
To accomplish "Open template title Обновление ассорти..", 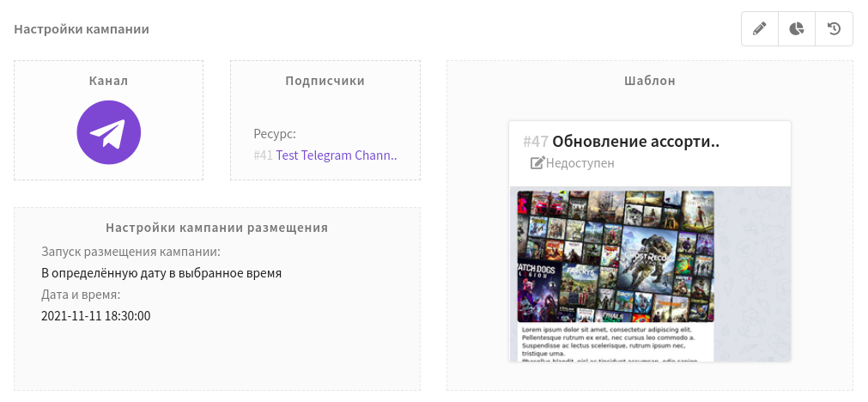I will point(635,141).
